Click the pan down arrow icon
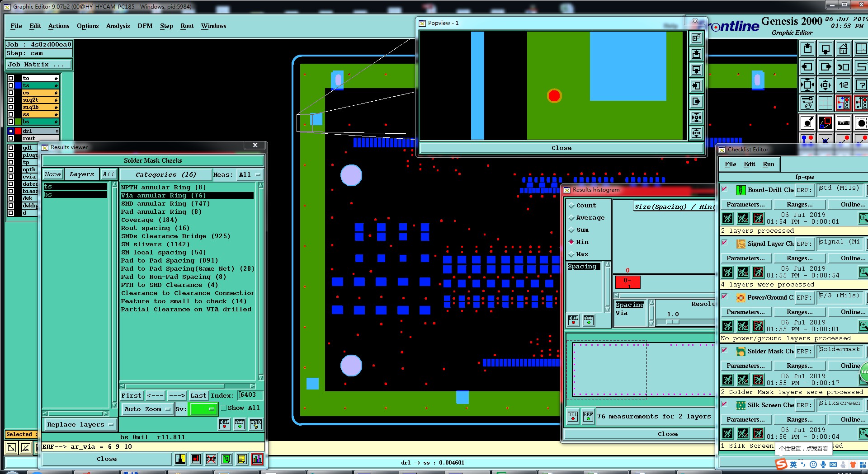The image size is (868, 474). click(826, 49)
